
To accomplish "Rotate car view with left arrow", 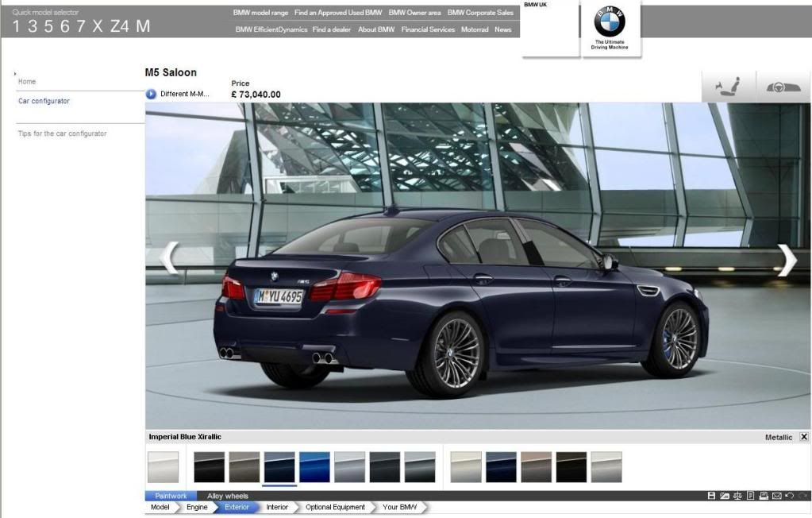I will tap(169, 257).
